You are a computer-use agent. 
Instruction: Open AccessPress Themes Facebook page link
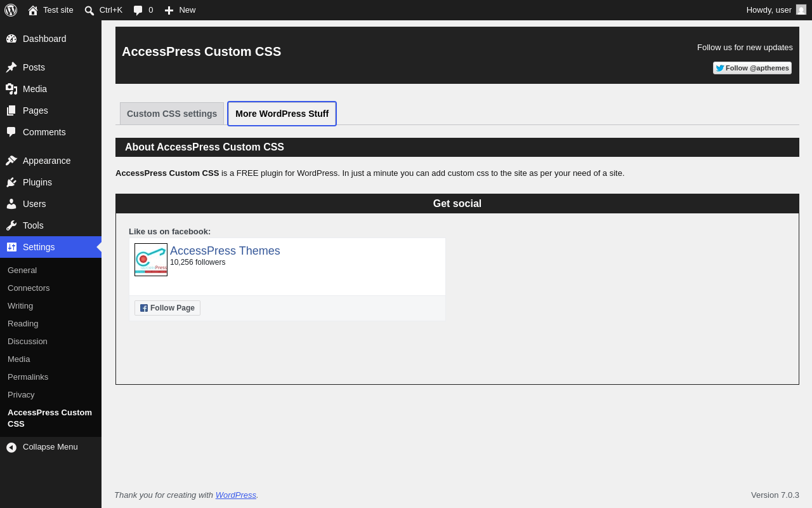(225, 251)
